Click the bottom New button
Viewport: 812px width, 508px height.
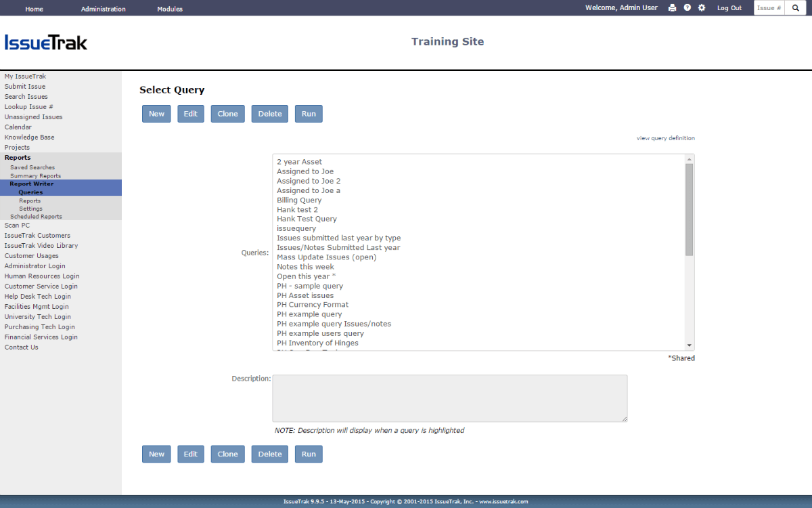pyautogui.click(x=156, y=454)
